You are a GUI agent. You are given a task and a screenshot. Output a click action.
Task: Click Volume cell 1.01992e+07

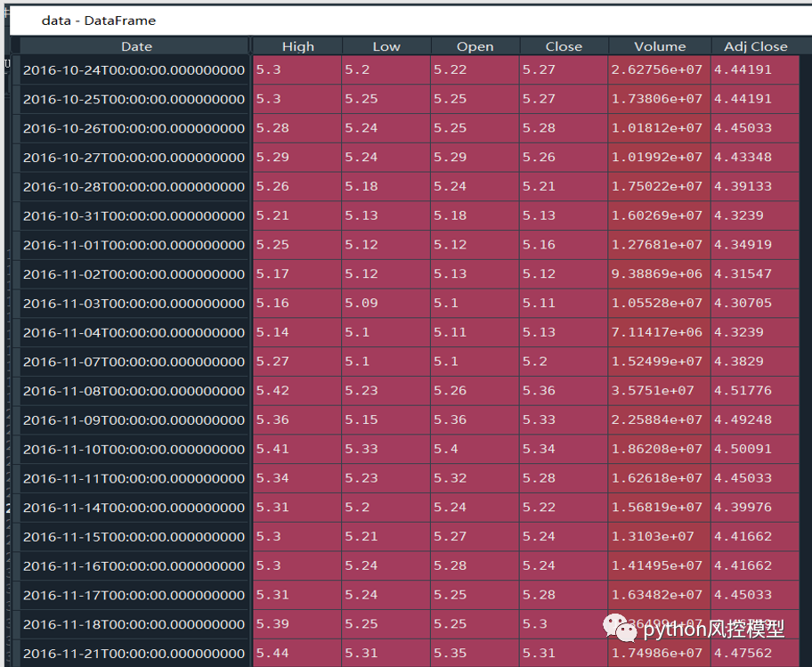click(659, 158)
